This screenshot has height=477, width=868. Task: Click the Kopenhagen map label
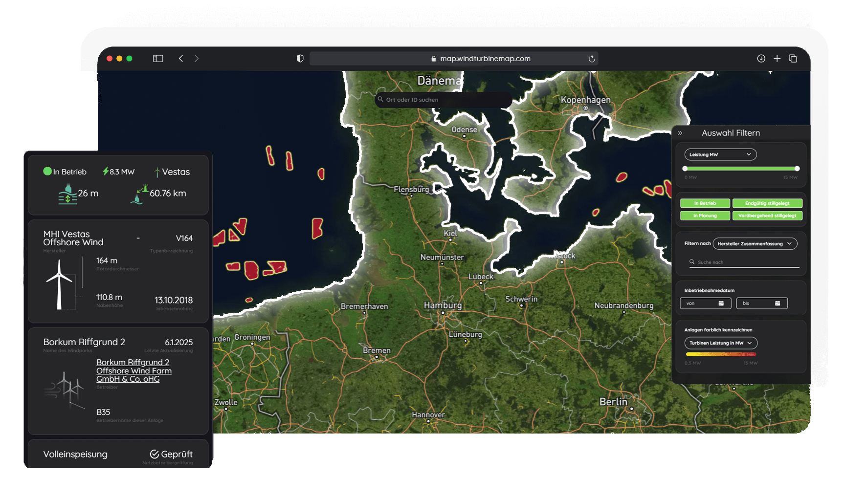[585, 100]
